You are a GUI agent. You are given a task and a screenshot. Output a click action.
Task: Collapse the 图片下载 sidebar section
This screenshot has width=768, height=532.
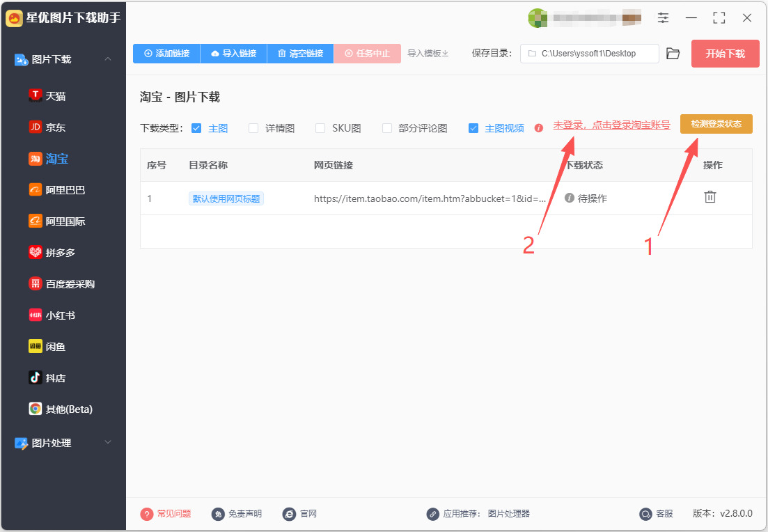coord(108,59)
